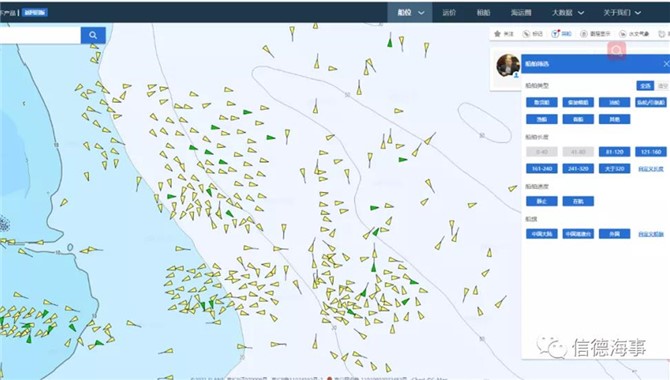Toggle the 161-240 ship length filter
Image resolution: width=670 pixels, height=380 pixels.
541,168
